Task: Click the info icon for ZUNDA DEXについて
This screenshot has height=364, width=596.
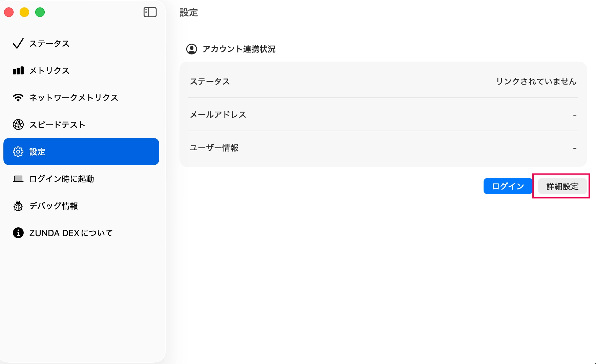Action: tap(18, 233)
